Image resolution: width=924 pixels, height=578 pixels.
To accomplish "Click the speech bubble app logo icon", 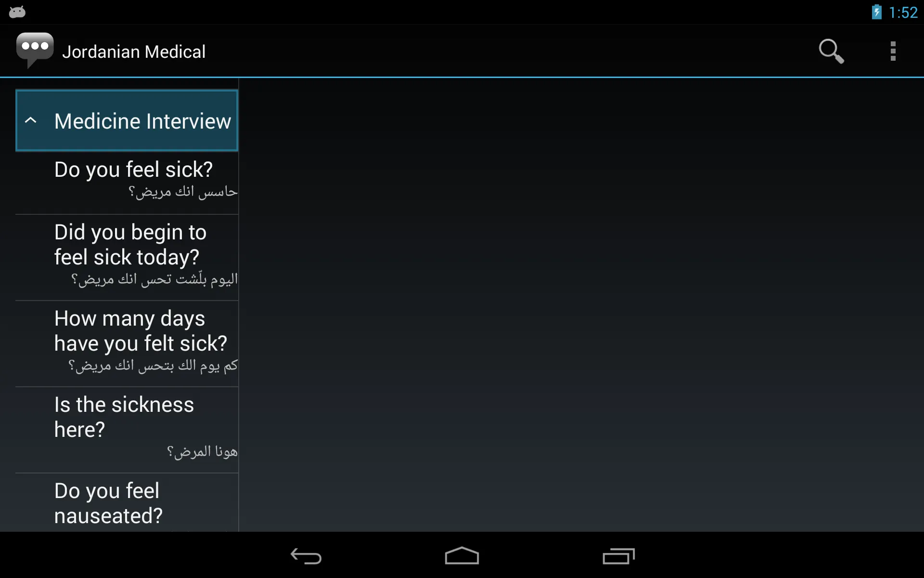I will click(35, 51).
